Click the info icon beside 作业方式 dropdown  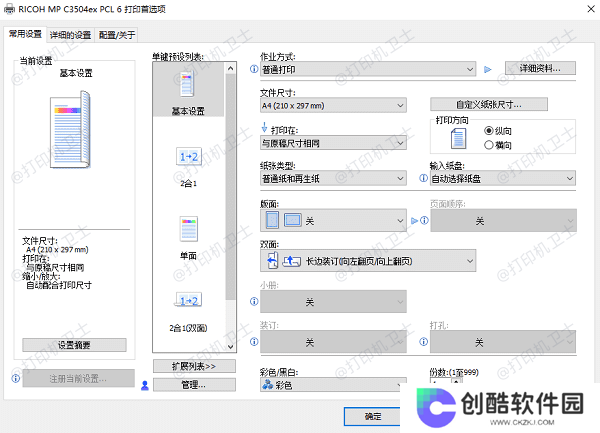point(254,69)
